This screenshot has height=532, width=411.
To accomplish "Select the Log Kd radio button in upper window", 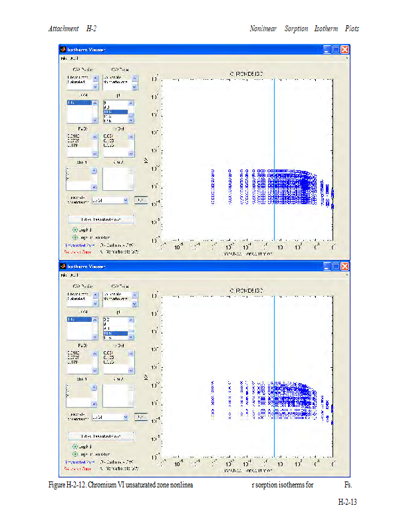I will (x=75, y=229).
